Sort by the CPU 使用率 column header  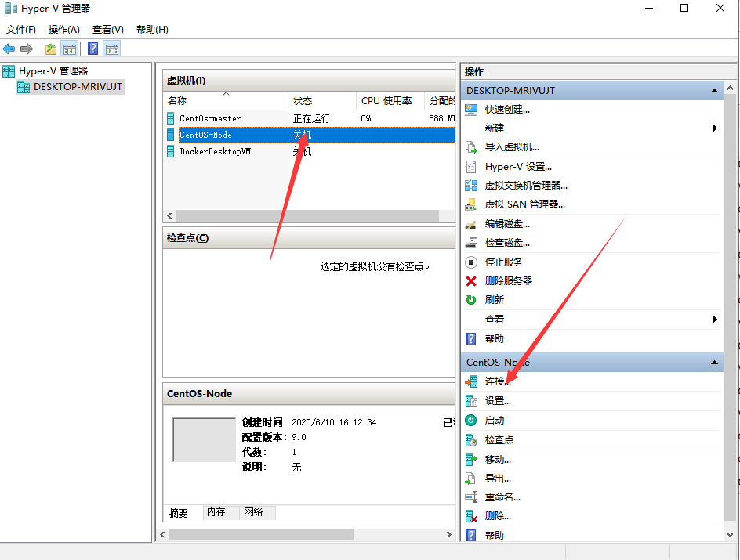tap(390, 101)
